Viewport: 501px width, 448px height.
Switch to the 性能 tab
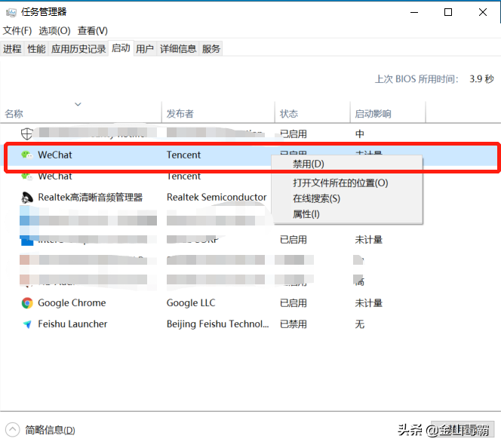coord(36,49)
